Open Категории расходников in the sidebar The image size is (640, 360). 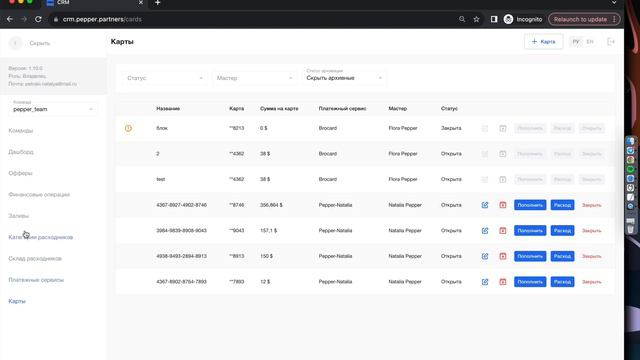(40, 237)
